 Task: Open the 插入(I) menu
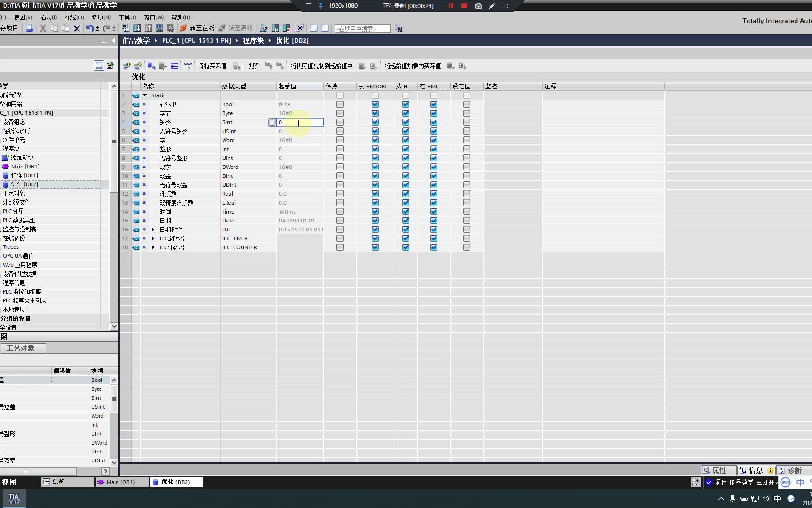(48, 17)
